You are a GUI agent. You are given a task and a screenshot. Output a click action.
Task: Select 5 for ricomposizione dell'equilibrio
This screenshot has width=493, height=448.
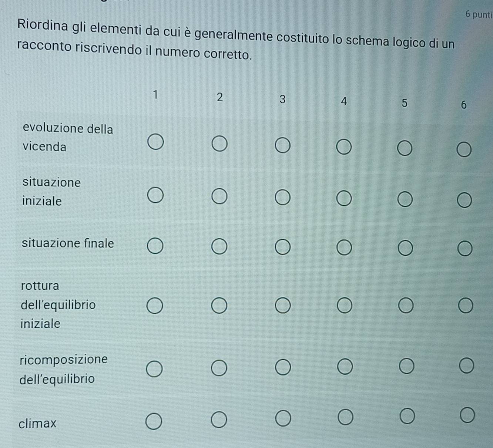(406, 366)
